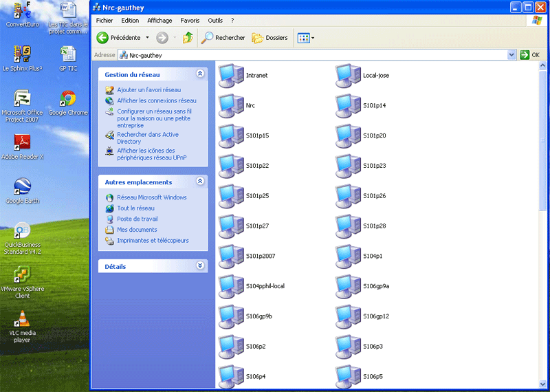Select the S104pphil-local computer icon

[231, 286]
